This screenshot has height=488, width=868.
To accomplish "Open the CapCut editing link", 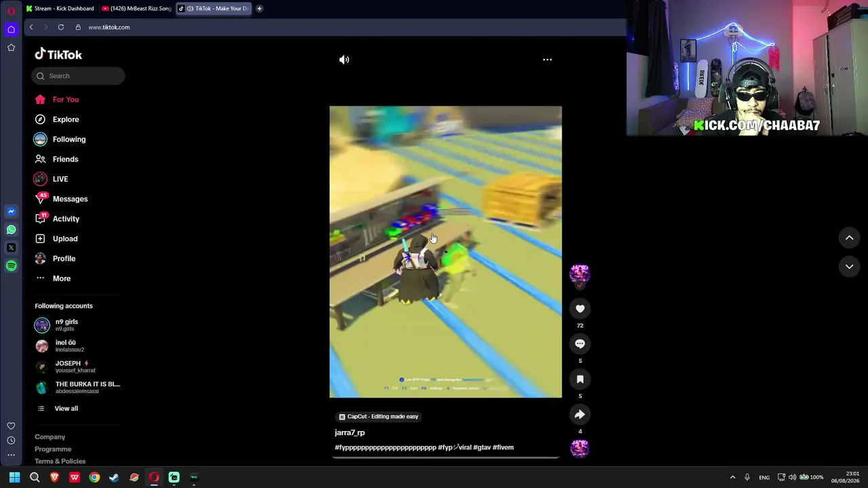I will click(x=378, y=417).
